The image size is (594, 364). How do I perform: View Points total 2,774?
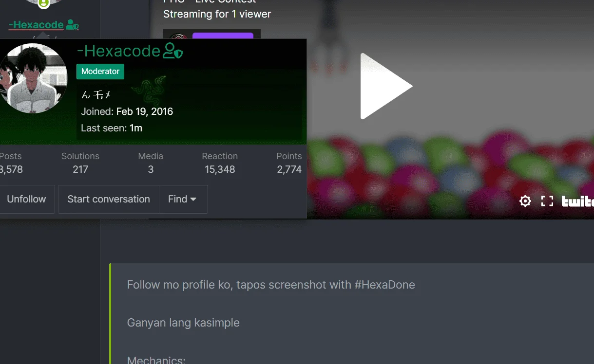[289, 169]
